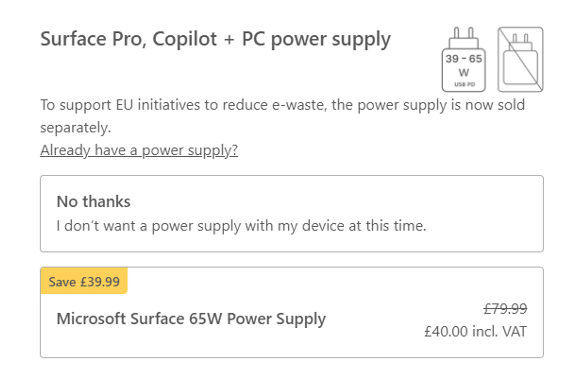Select the No thanks option card
The image size is (588, 374).
click(292, 214)
